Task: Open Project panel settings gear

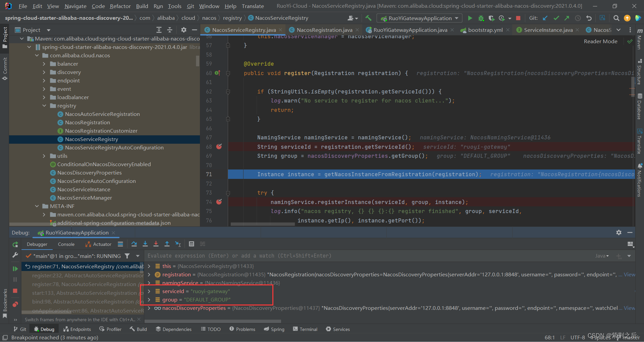Action: [x=183, y=30]
